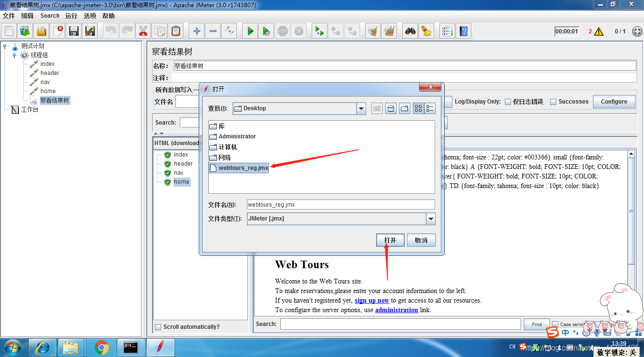Click the 文件名 input field

(x=341, y=204)
